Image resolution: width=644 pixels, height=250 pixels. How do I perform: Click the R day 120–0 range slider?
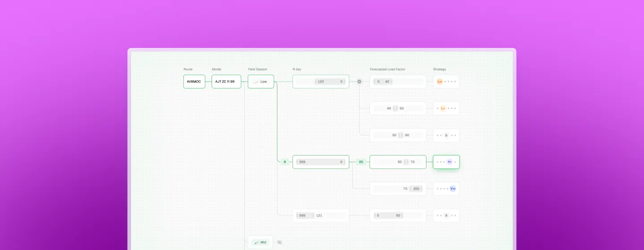coord(321,82)
